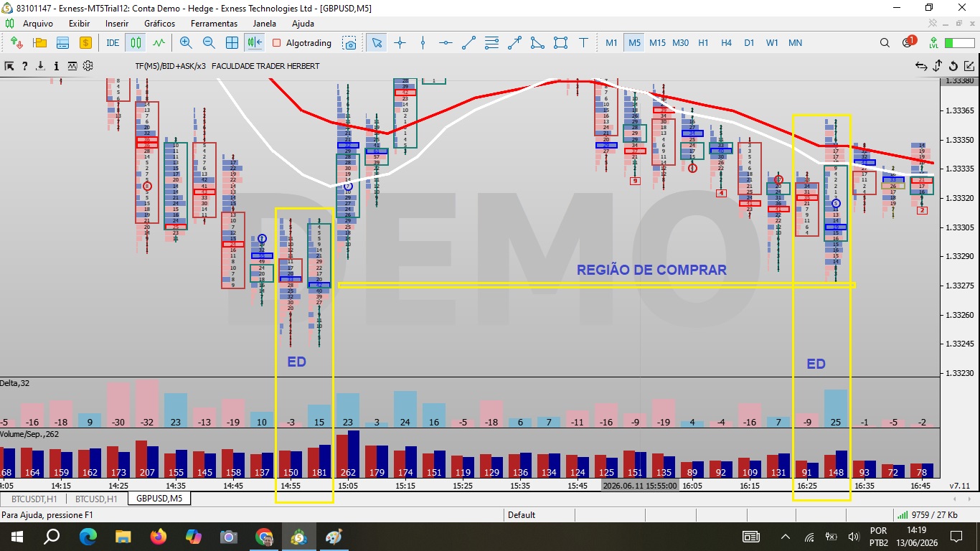Select the D1 timeframe
980x551 pixels.
pos(749,43)
